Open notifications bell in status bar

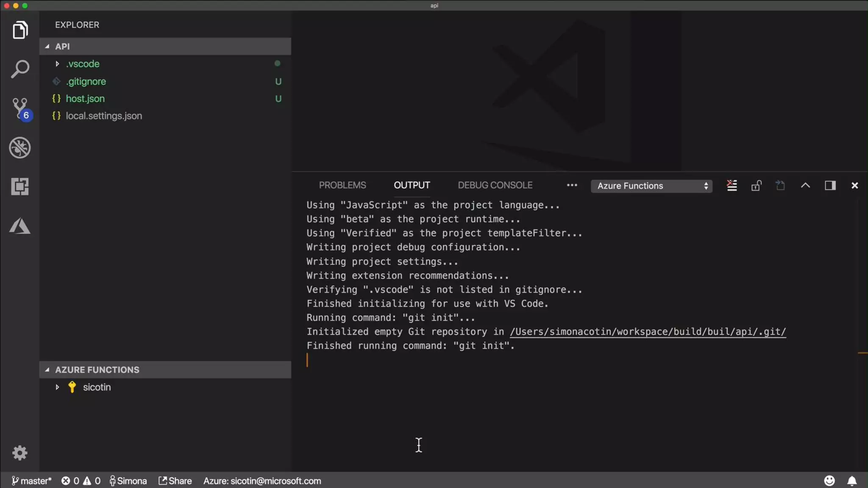852,481
